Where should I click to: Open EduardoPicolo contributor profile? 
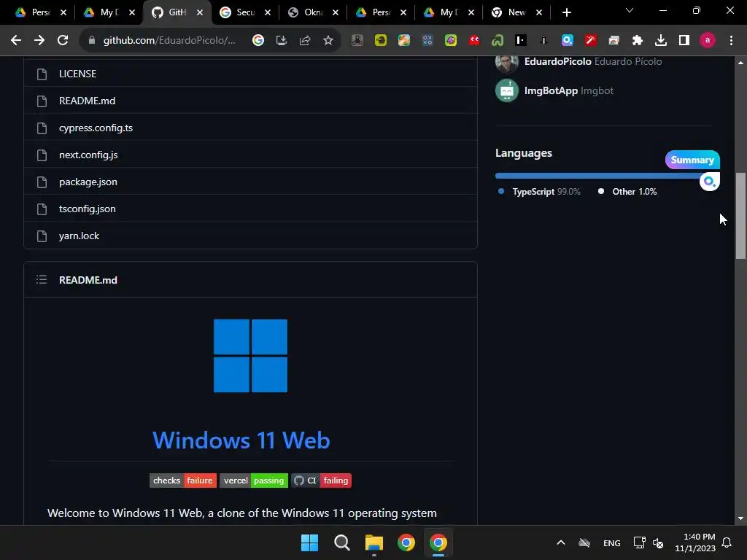pyautogui.click(x=558, y=61)
